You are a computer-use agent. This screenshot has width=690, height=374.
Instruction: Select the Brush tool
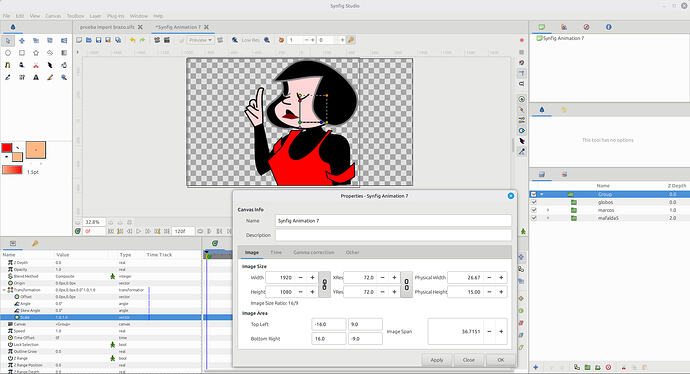tap(50, 77)
